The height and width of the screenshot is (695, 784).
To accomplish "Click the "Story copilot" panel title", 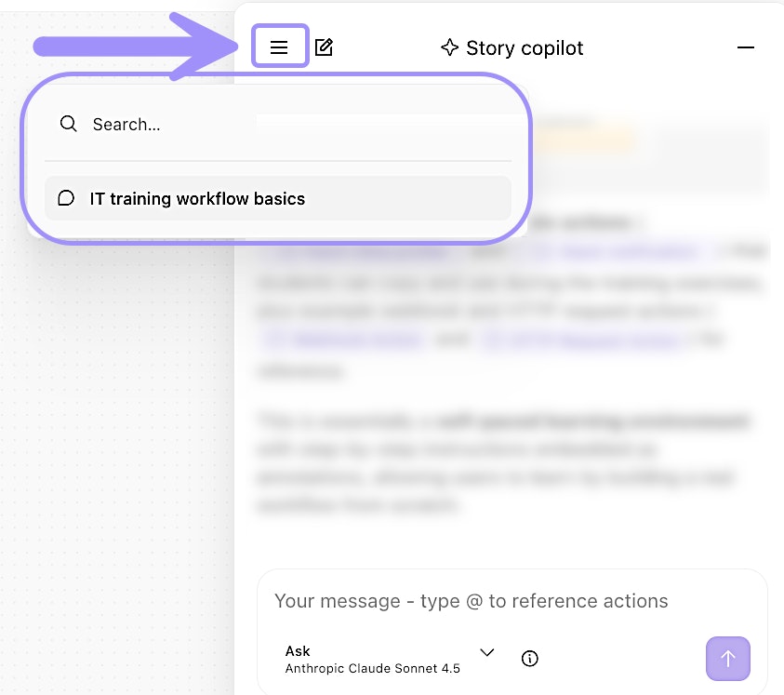I will point(525,48).
